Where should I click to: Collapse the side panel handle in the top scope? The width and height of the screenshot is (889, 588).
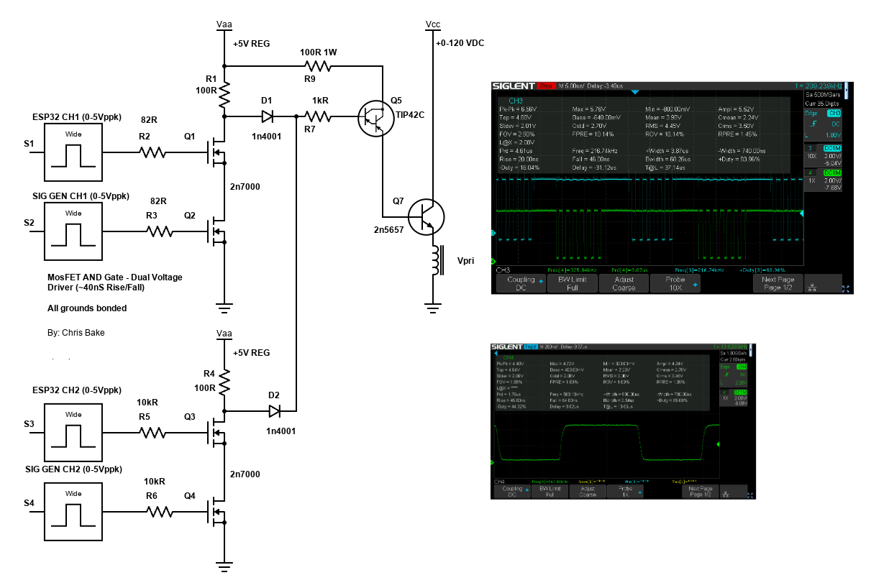[x=847, y=90]
